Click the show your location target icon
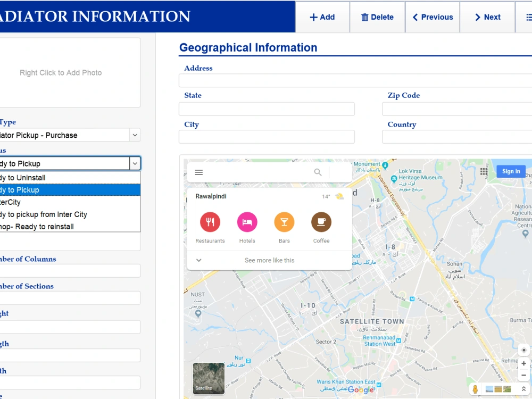This screenshot has width=532, height=399. 524,350
